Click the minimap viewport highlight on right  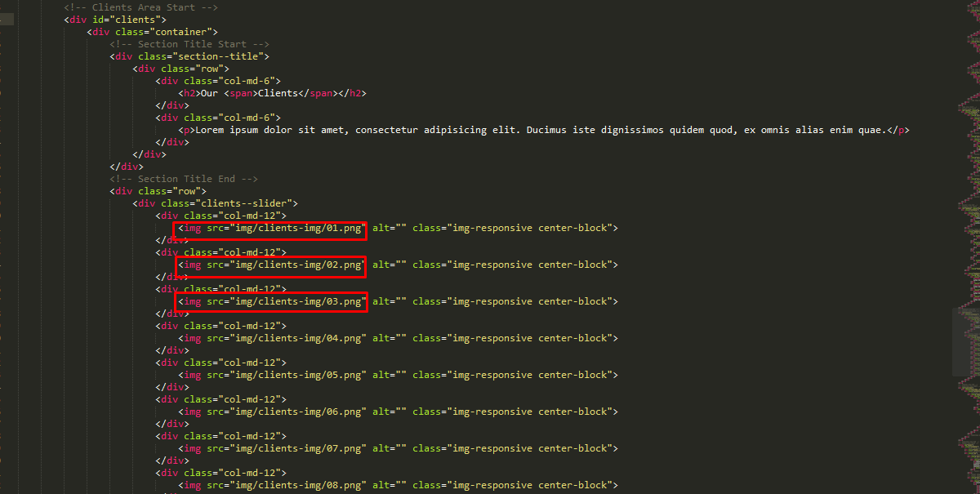click(965, 341)
